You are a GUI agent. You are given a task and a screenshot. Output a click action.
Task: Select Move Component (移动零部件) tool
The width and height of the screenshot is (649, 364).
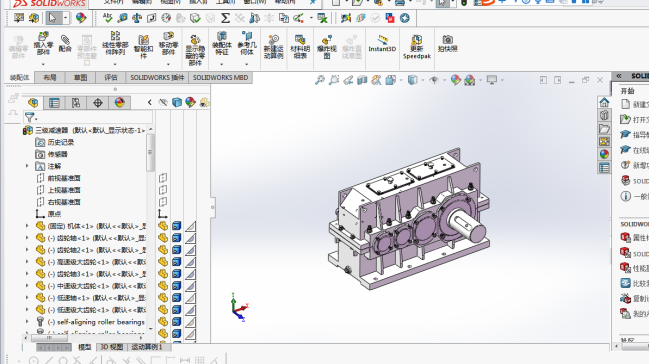(168, 44)
